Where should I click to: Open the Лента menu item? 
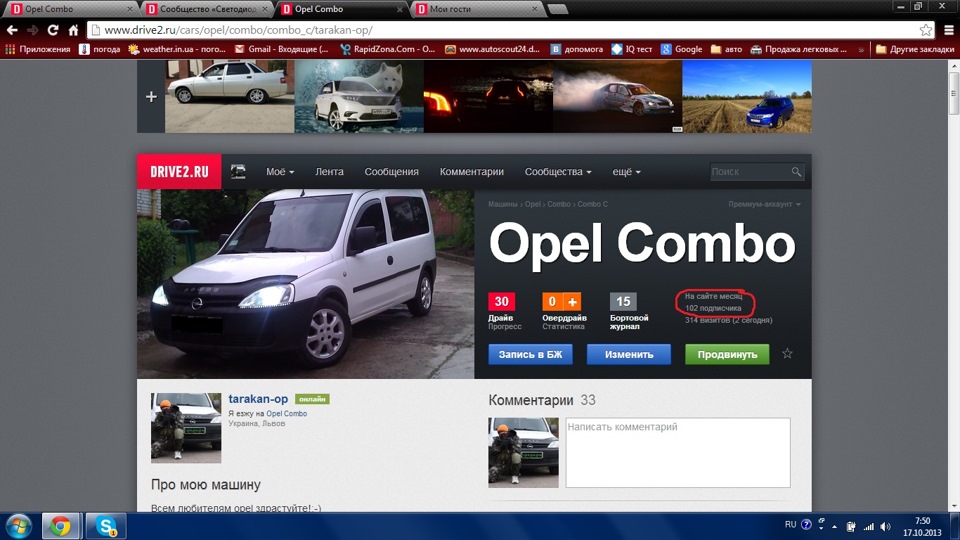pos(329,171)
